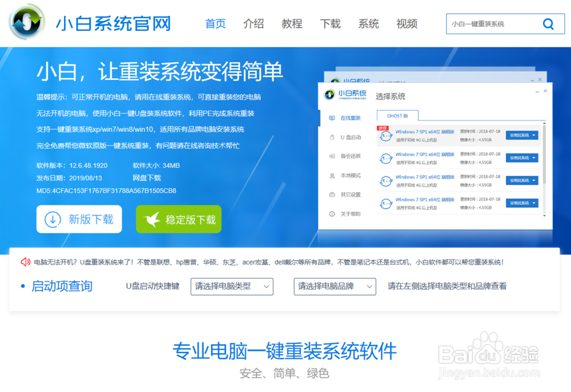Screen dimensions: 571x392
Task: Click the line 支持一键重装系统xp/win7/win8/win10
Action: pyautogui.click(x=140, y=129)
